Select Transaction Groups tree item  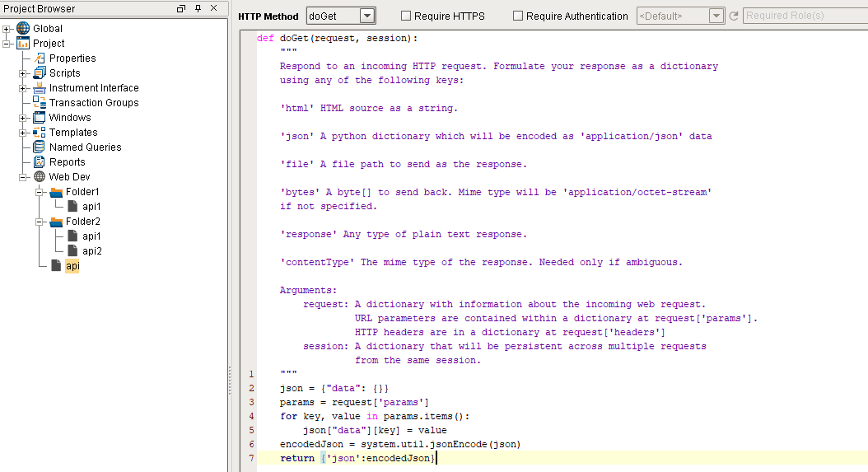pyautogui.click(x=94, y=102)
